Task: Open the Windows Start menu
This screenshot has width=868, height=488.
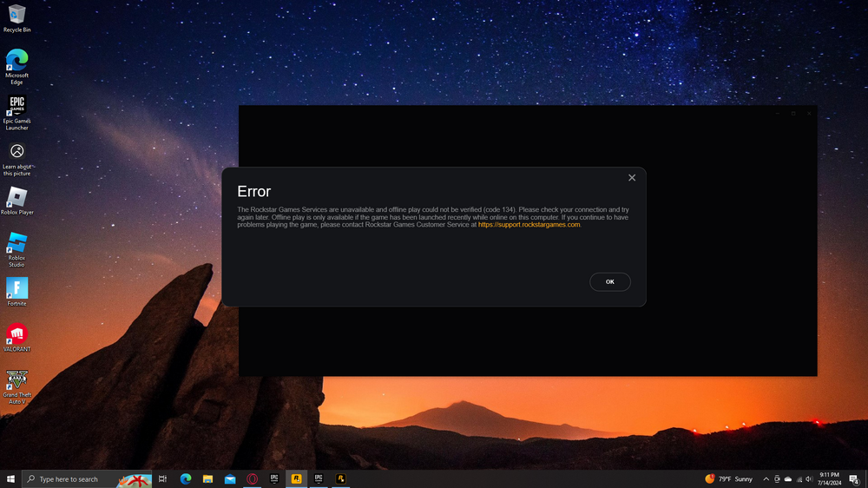Action: [x=10, y=479]
